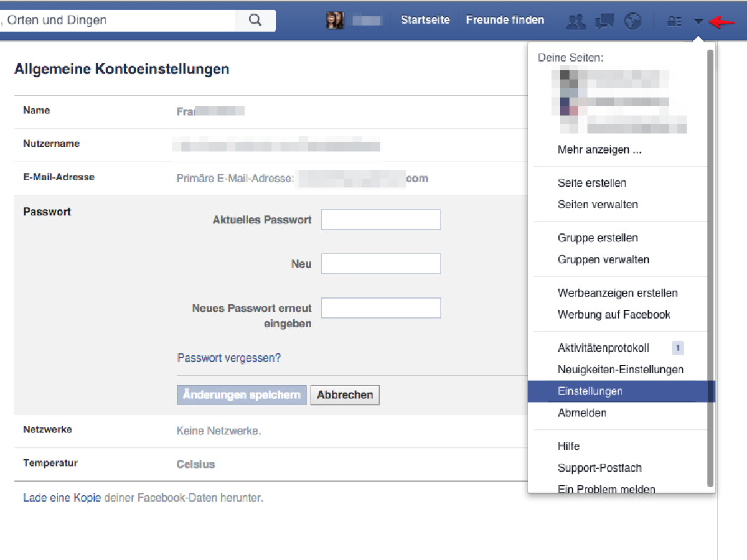Open the Passwort vergessen? link
Image resolution: width=747 pixels, height=560 pixels.
(229, 358)
